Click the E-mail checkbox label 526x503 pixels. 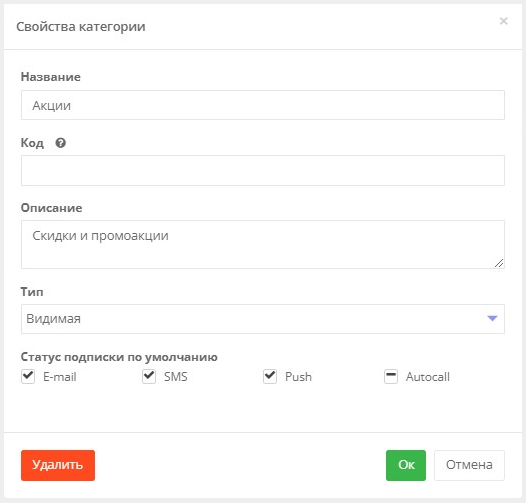pyautogui.click(x=60, y=377)
